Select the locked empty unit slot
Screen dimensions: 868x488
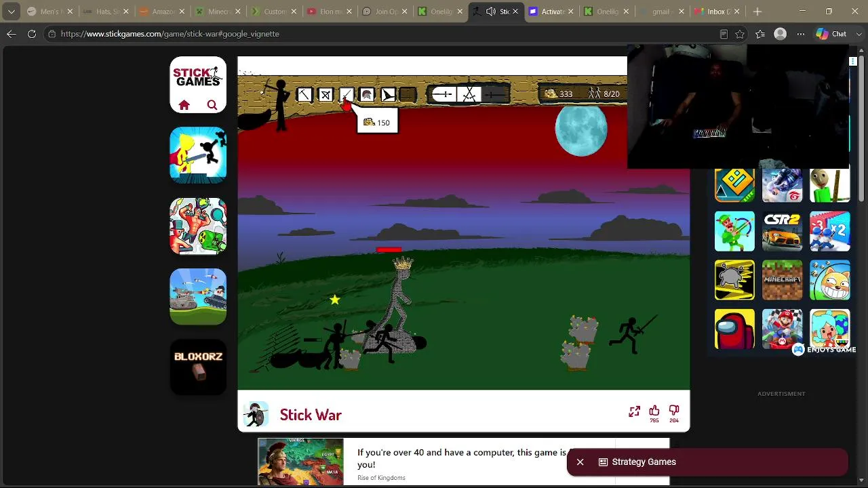(x=408, y=95)
